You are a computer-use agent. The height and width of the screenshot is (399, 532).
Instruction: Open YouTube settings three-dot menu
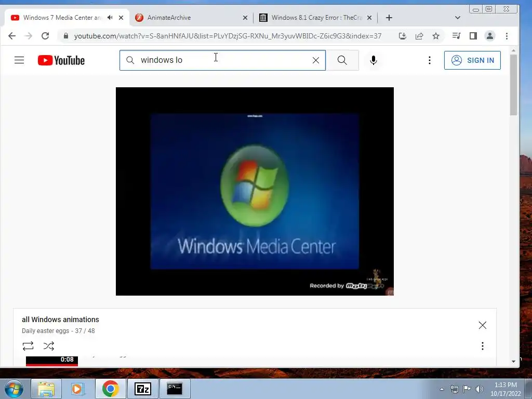430,60
